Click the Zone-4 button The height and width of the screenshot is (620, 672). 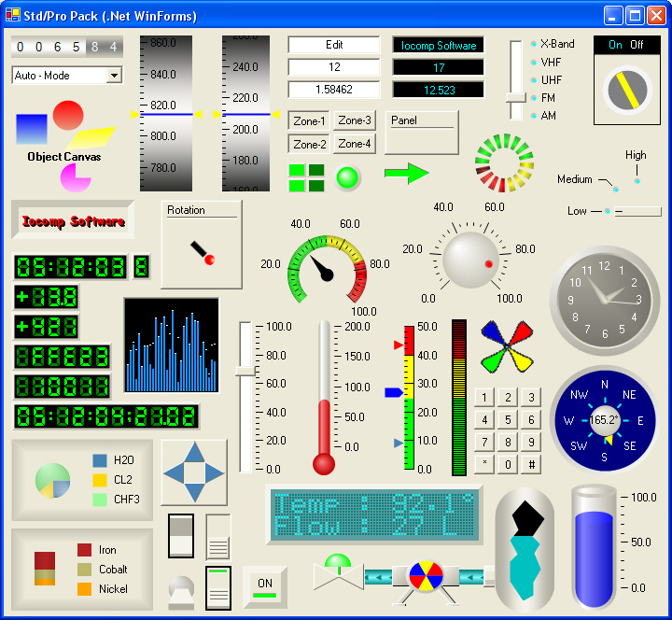point(355,144)
